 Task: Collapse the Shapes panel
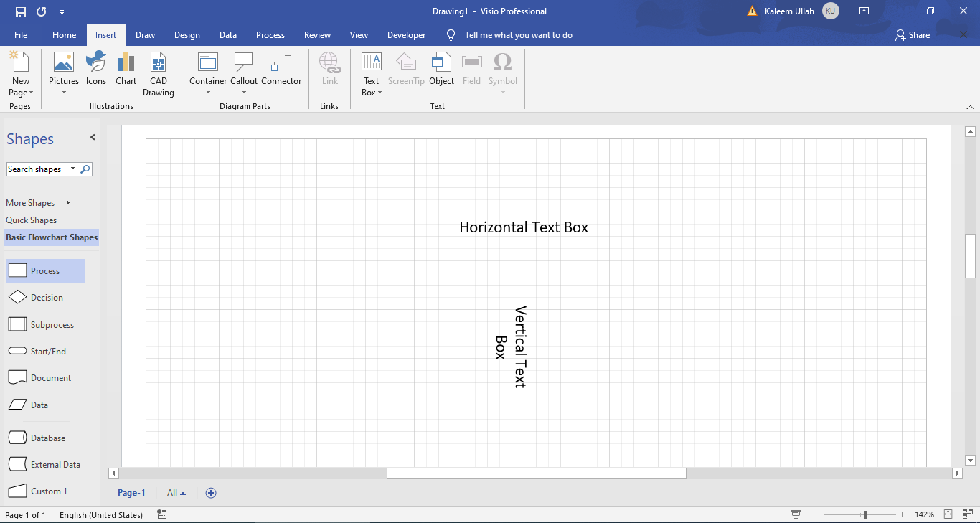click(92, 136)
